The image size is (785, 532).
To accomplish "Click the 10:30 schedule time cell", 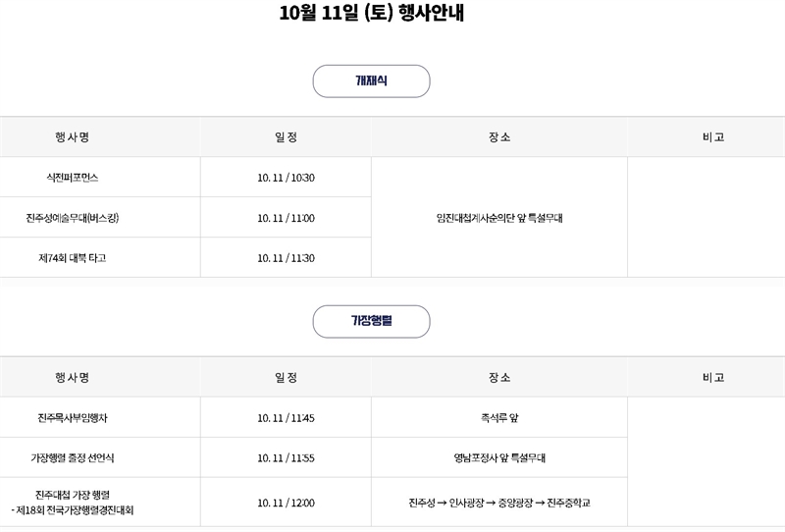I will click(x=286, y=178).
